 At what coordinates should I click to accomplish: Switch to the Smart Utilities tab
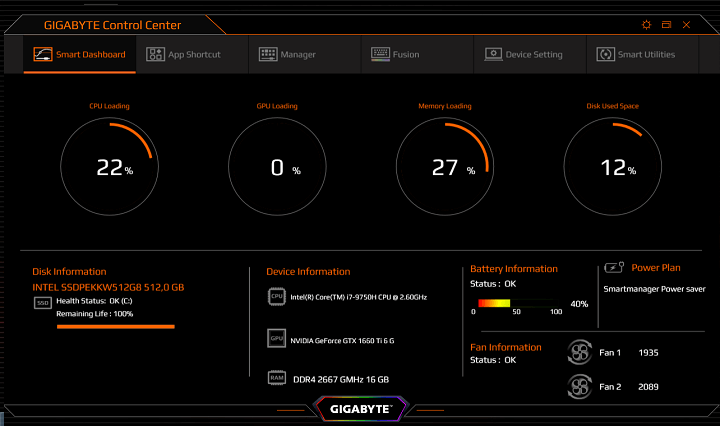click(x=642, y=55)
